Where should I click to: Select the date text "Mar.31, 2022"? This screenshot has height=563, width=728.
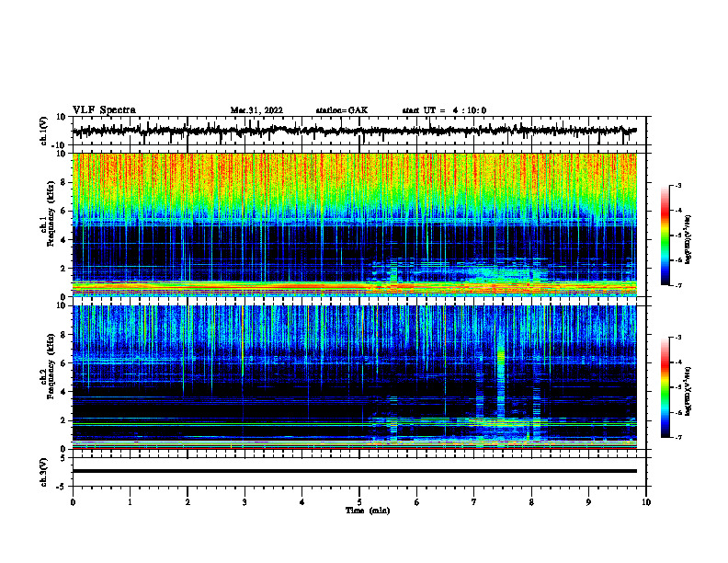(256, 110)
